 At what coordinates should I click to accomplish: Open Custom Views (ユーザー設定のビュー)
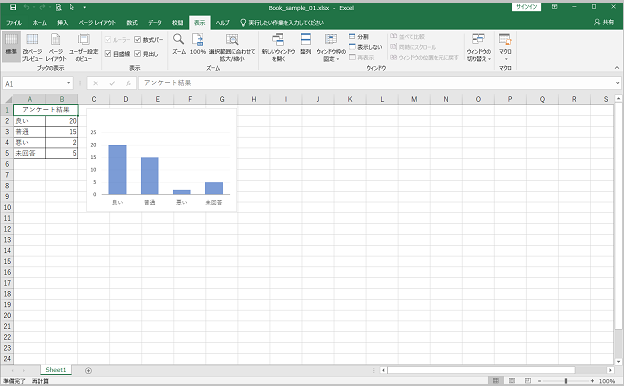84,47
